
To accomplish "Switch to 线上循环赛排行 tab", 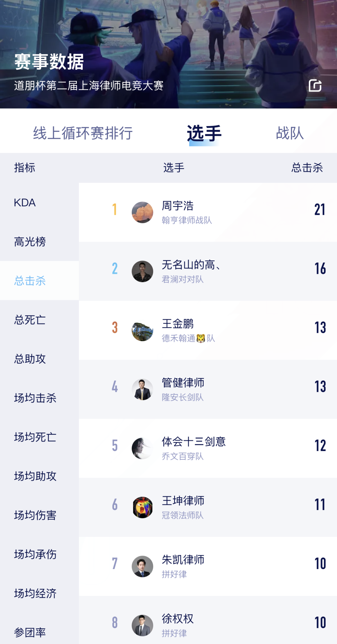I will pos(83,133).
